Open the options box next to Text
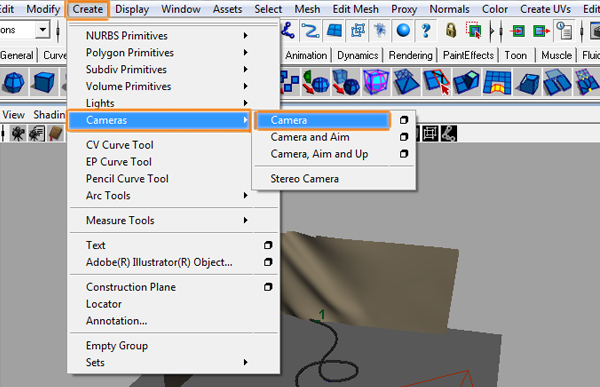The height and width of the screenshot is (387, 600). pos(268,245)
